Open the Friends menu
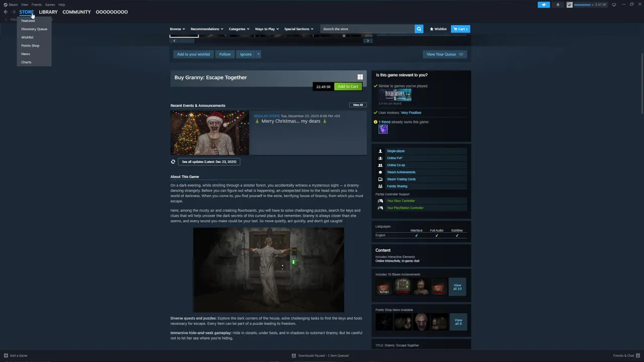 pyautogui.click(x=37, y=5)
